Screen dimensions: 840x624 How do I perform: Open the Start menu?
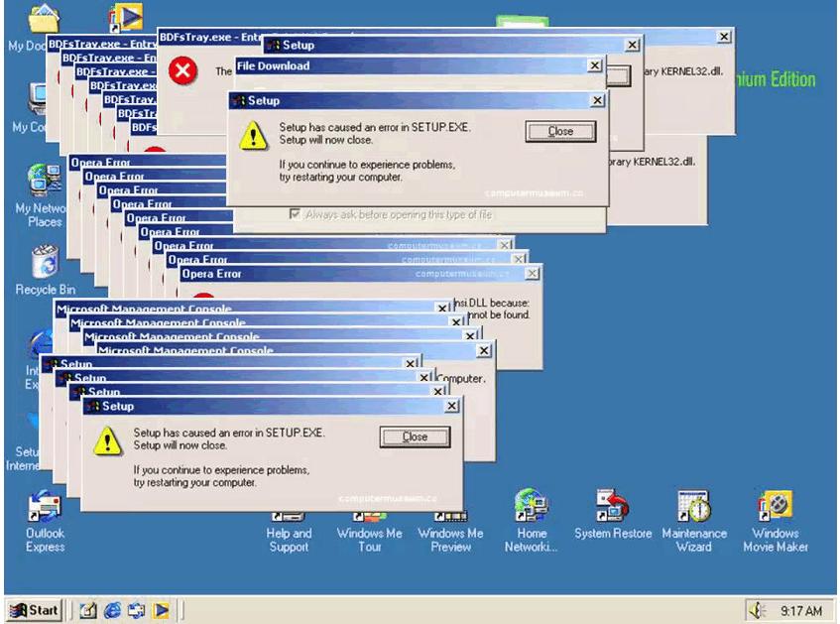(x=35, y=610)
